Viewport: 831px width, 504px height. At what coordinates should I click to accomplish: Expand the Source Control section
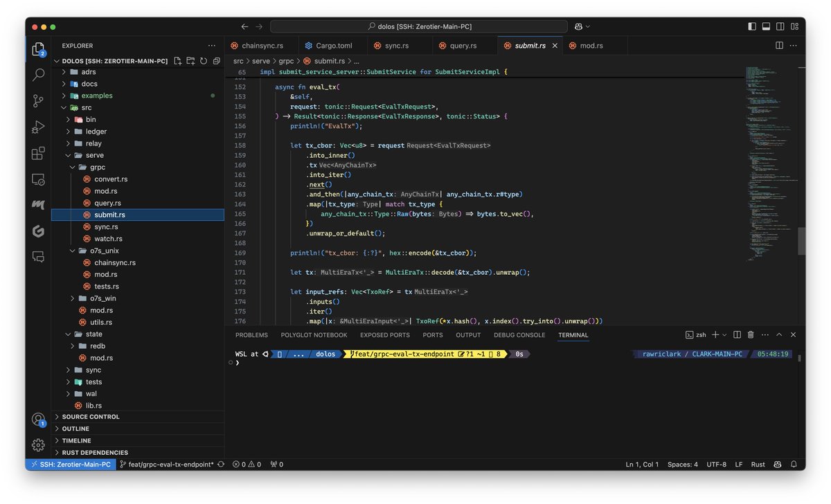click(x=138, y=417)
